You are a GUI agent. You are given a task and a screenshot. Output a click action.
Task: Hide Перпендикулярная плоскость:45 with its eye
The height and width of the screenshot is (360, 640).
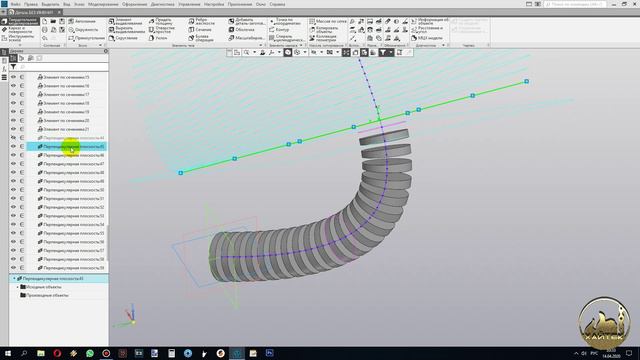pos(13,146)
